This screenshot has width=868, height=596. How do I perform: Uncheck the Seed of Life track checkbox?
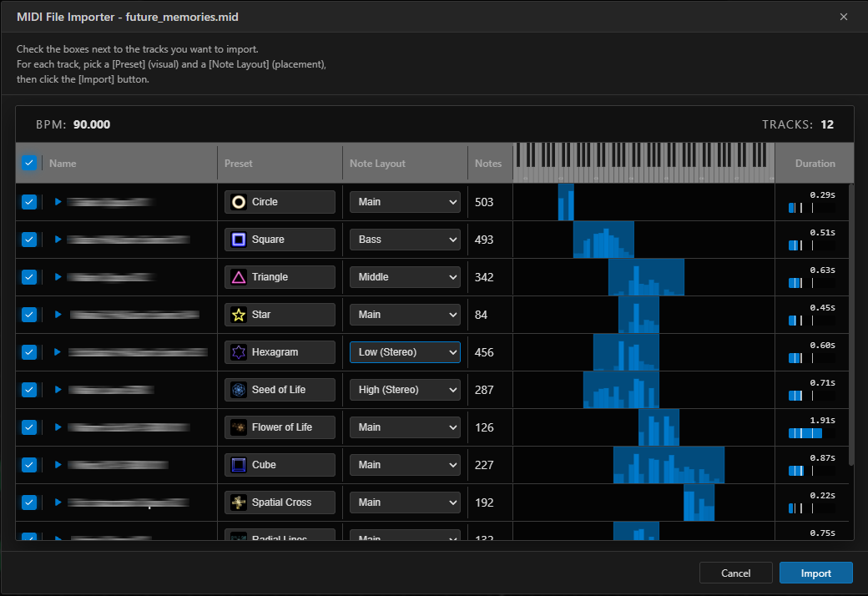(x=28, y=390)
